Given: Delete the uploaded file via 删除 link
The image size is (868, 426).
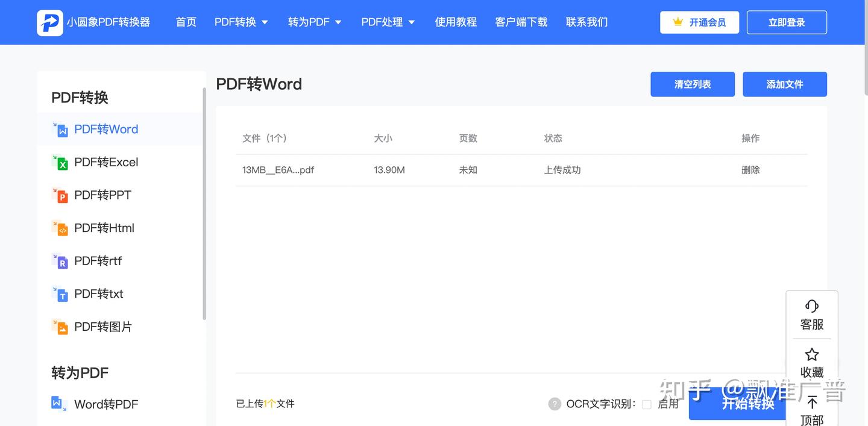Looking at the screenshot, I should tap(750, 170).
